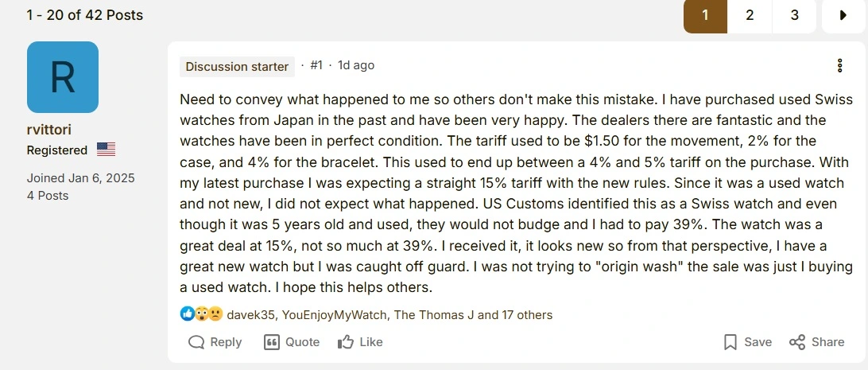868x370 pixels.
Task: Open the #1 post permalink
Action: click(x=316, y=65)
